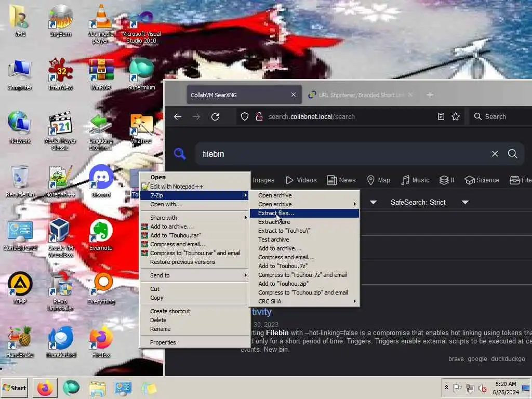Launch the Supermium browser shortcut
Image resolution: width=532 pixels, height=399 pixels.
[x=141, y=75]
